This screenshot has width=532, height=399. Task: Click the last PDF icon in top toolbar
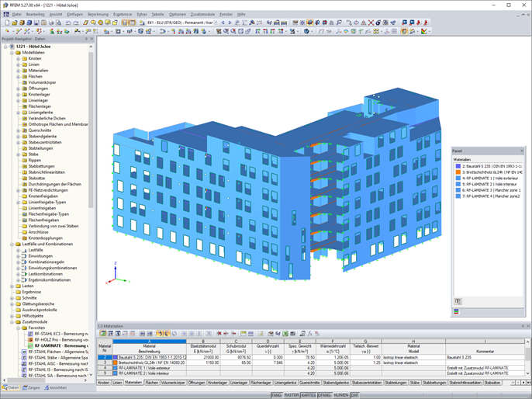(x=426, y=23)
